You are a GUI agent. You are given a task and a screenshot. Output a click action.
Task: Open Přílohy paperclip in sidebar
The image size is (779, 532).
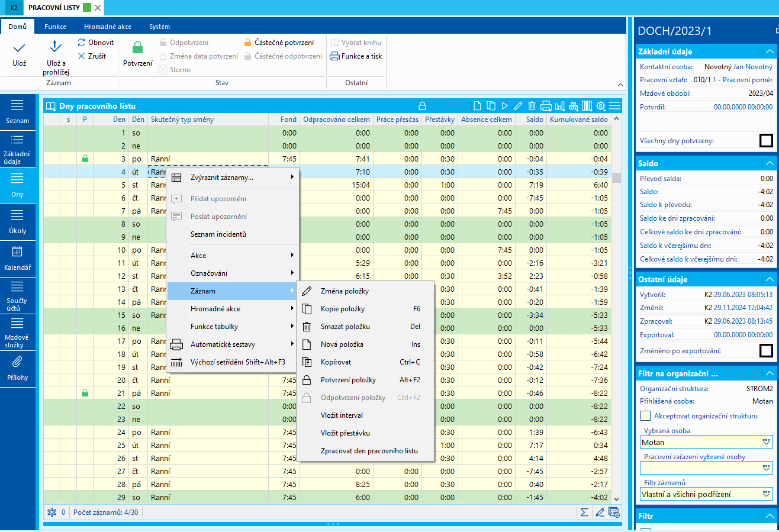coord(17,369)
